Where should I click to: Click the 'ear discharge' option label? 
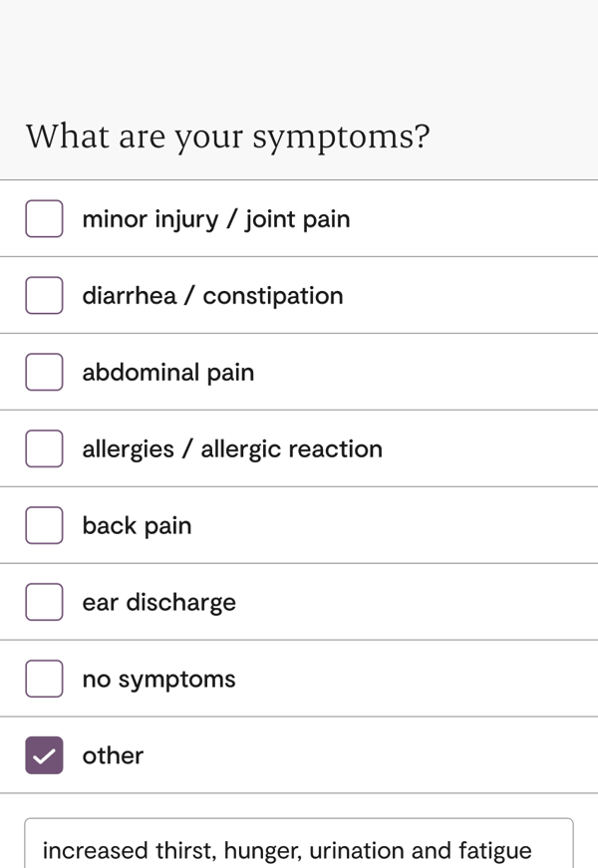point(158,603)
